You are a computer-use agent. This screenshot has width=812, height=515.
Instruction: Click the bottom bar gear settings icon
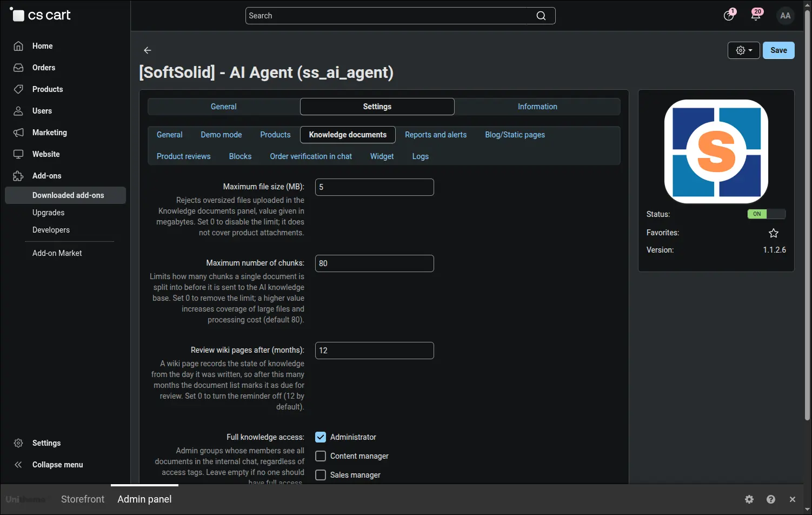point(749,499)
